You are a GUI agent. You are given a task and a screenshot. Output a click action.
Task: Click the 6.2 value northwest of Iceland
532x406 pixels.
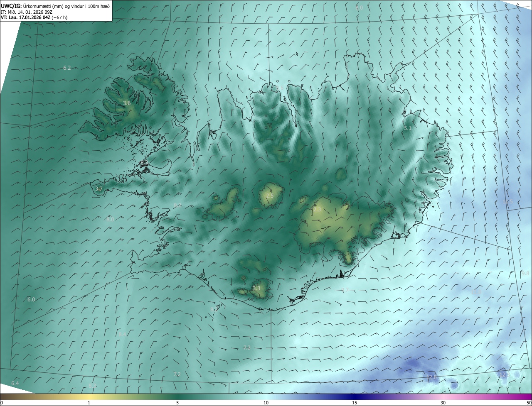click(67, 68)
